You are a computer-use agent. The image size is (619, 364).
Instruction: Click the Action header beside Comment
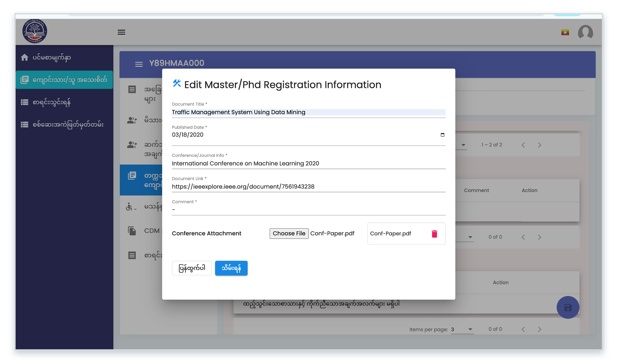point(530,190)
